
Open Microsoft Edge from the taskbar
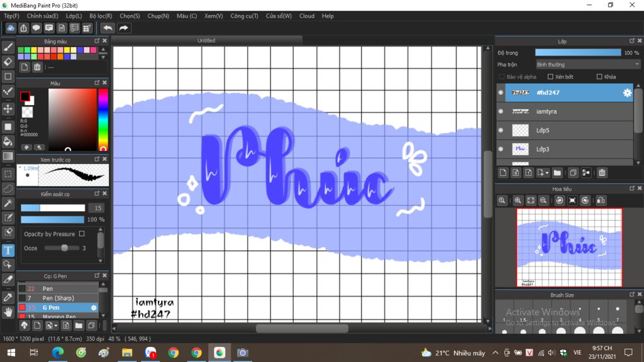(58, 353)
